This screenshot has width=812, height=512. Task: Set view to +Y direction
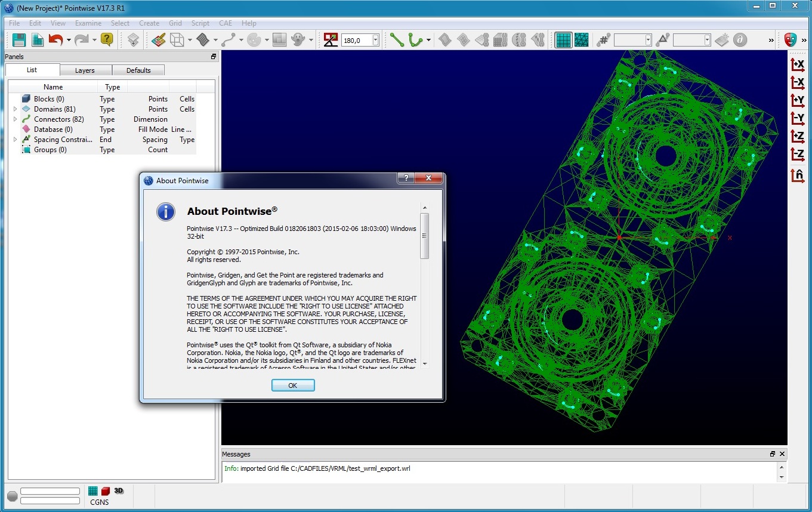click(797, 100)
